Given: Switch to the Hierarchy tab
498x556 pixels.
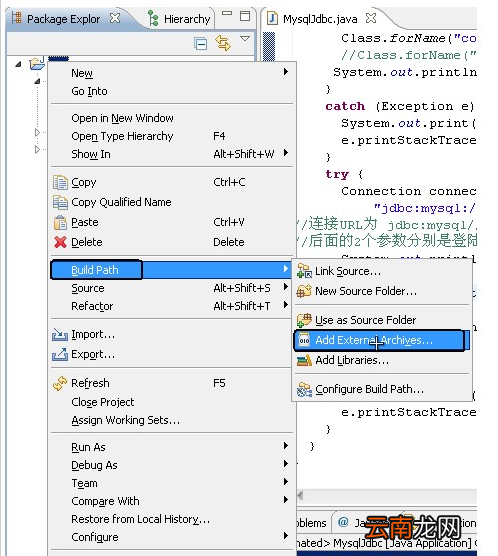Looking at the screenshot, I should tap(179, 18).
